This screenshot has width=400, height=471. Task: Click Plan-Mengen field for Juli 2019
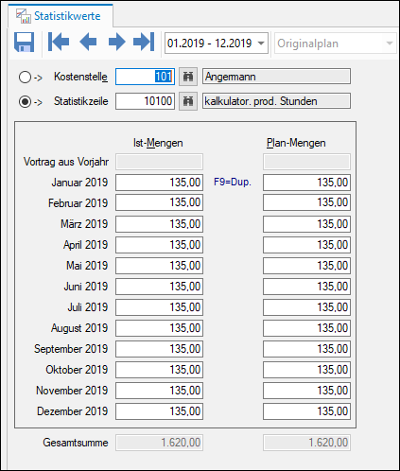click(x=307, y=307)
